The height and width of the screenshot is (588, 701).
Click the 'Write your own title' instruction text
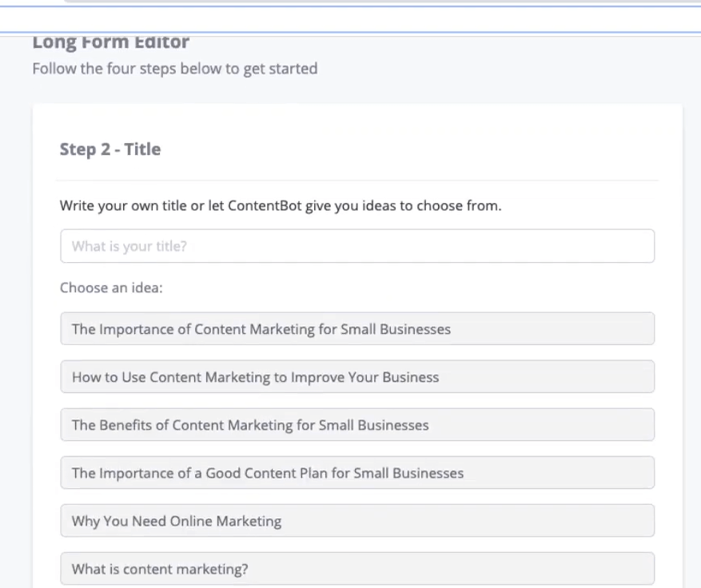281,205
